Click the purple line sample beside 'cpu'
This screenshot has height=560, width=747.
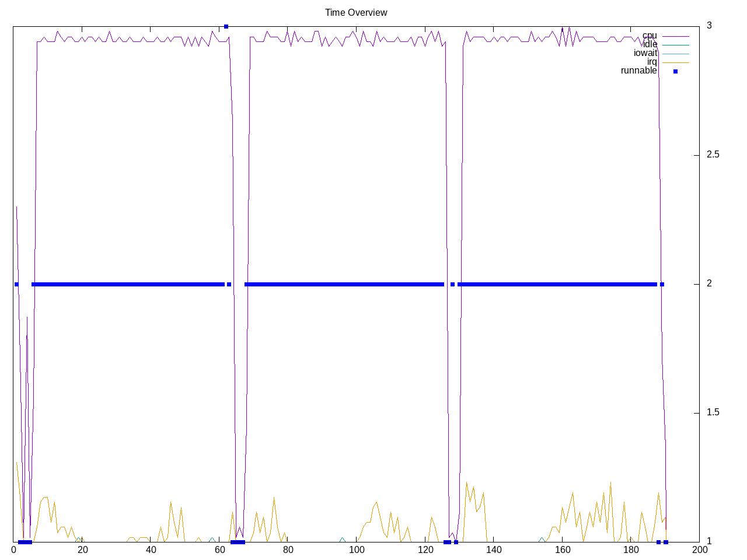(x=675, y=36)
